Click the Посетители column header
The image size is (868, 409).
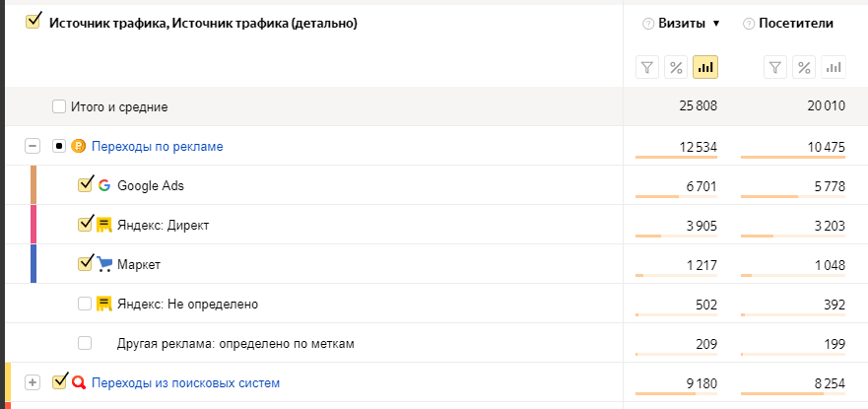point(797,23)
